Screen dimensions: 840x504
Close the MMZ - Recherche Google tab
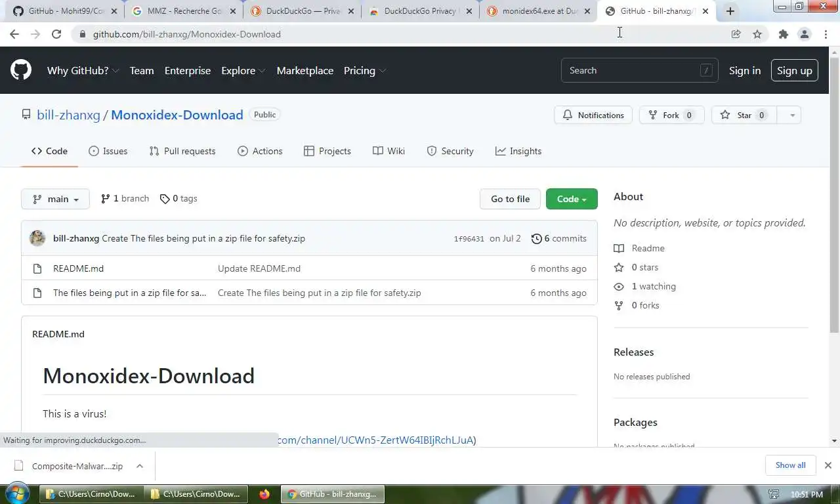click(x=232, y=11)
